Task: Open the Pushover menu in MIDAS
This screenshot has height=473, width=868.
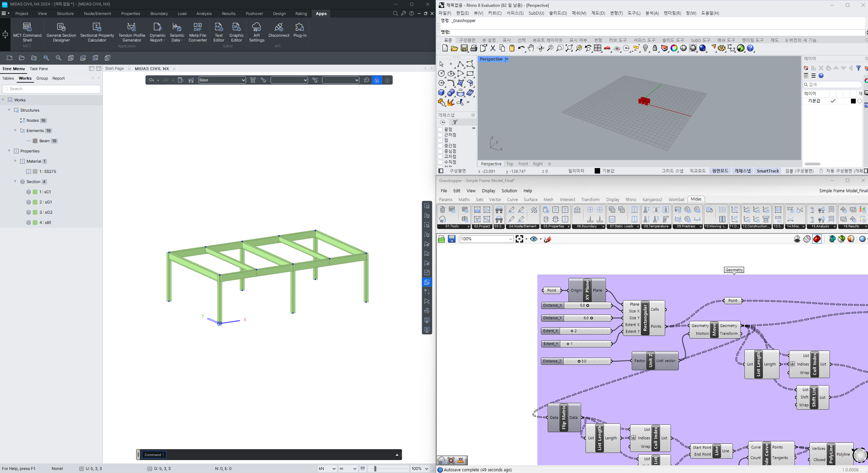Action: 254,13
